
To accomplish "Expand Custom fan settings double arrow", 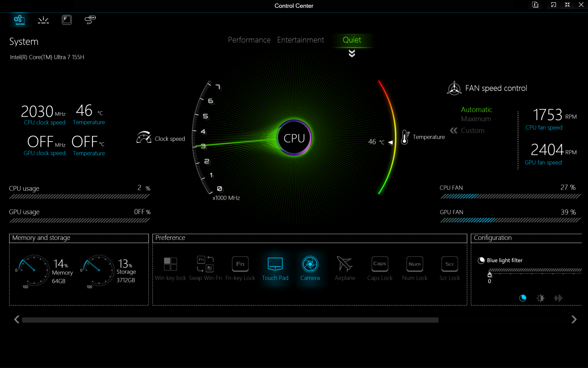I will (454, 131).
